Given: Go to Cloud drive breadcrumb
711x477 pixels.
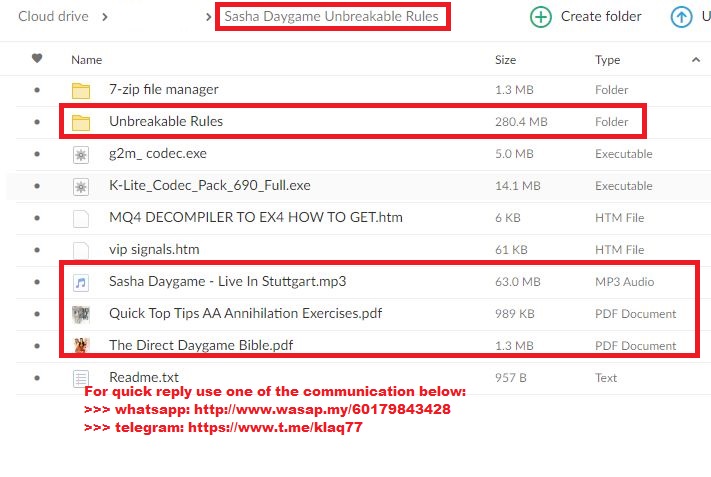Looking at the screenshot, I should [54, 17].
